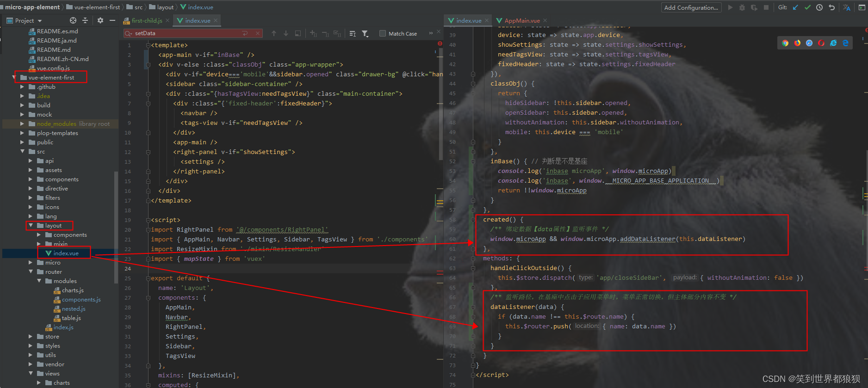Open Project panel gear options
This screenshot has height=388, width=868.
(x=100, y=20)
